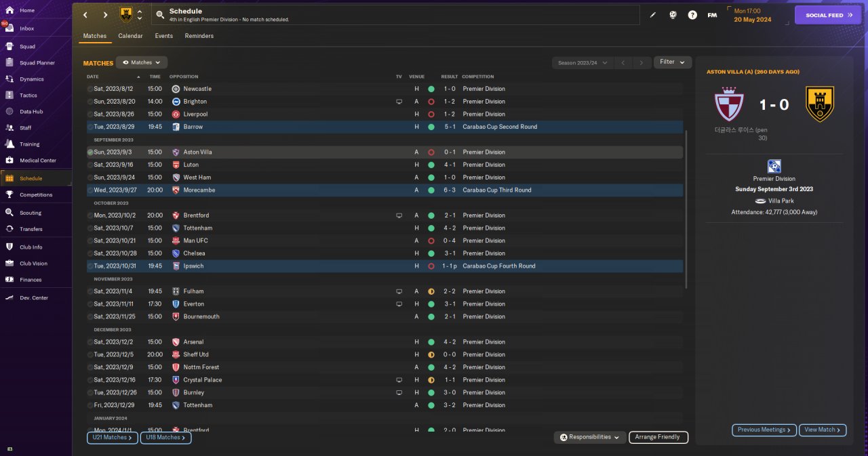Open the FM menu icon

(712, 15)
